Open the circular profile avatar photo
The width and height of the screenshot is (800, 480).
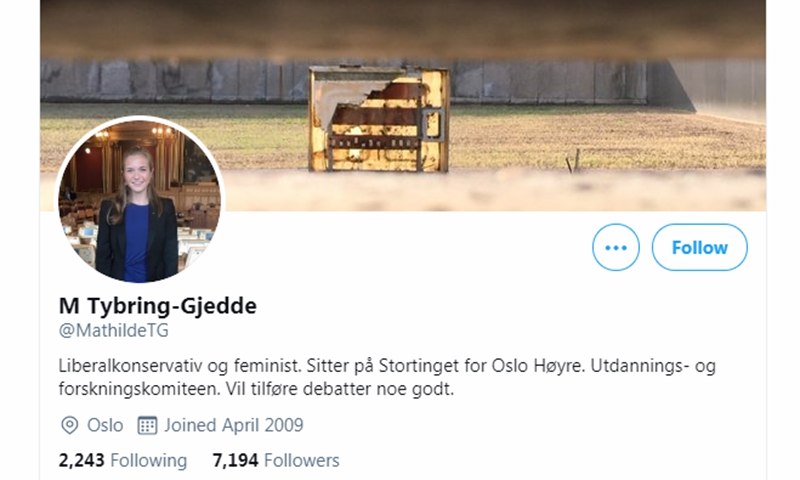pos(139,200)
